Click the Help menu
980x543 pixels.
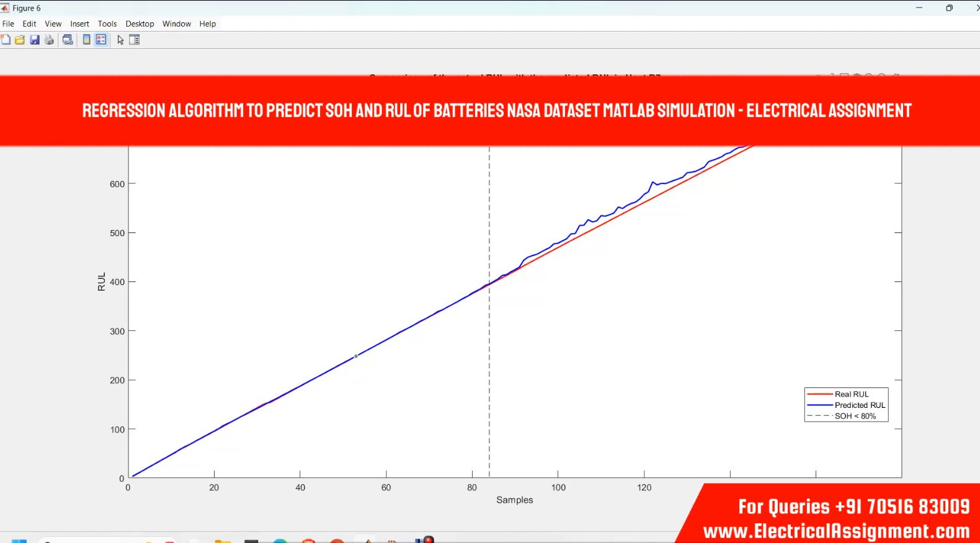[208, 24]
